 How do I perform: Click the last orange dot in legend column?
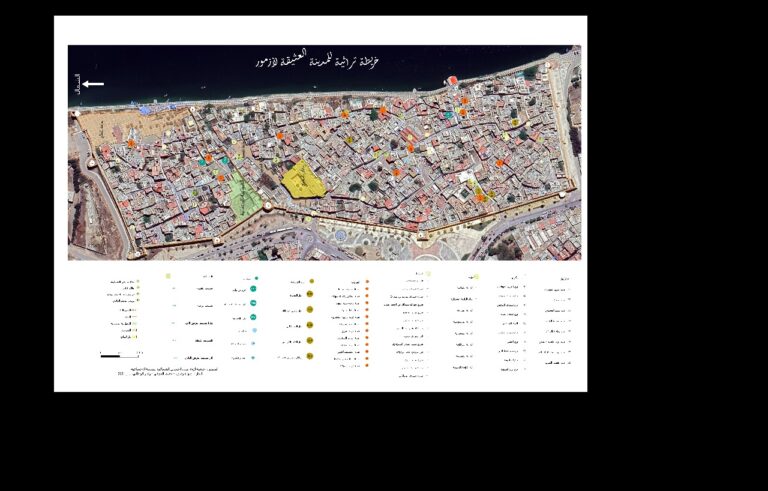pyautogui.click(x=367, y=366)
